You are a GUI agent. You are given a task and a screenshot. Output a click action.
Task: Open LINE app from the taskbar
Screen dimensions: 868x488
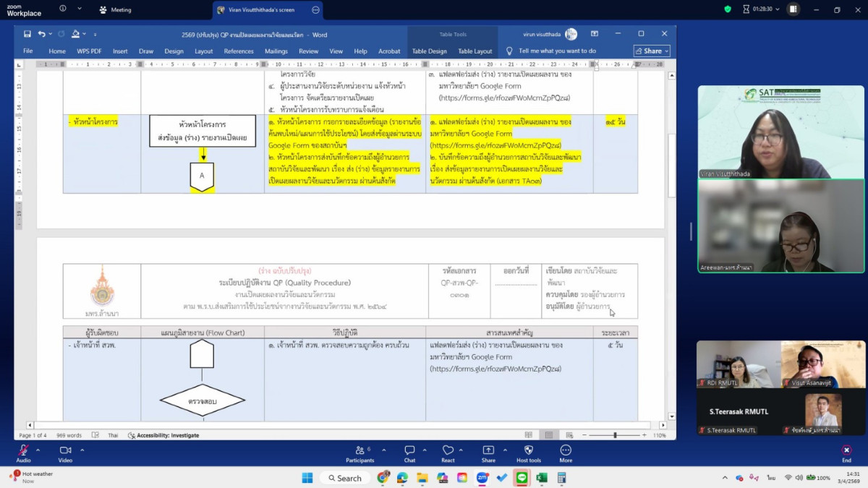[521, 478]
